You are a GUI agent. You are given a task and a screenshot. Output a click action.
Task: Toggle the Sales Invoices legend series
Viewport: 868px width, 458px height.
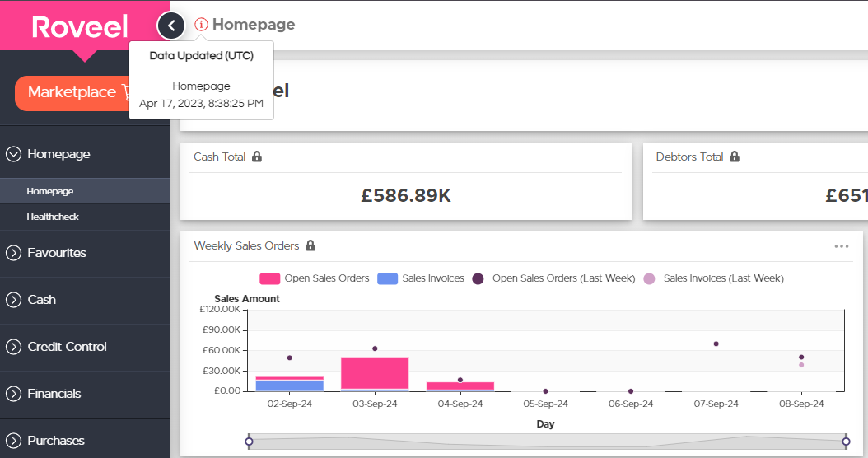[x=421, y=278]
